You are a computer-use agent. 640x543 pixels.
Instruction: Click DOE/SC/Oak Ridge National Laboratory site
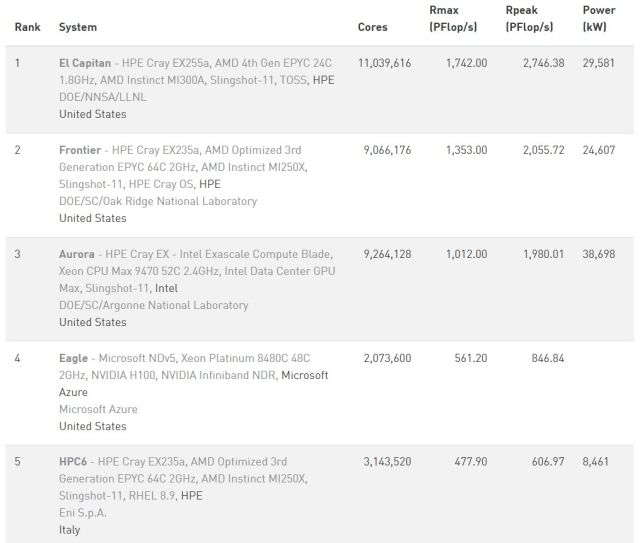click(158, 201)
